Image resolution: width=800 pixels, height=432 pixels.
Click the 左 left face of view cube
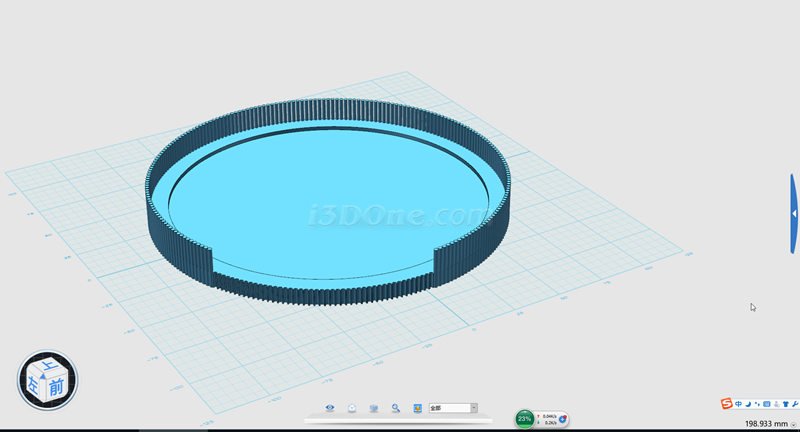click(x=34, y=385)
